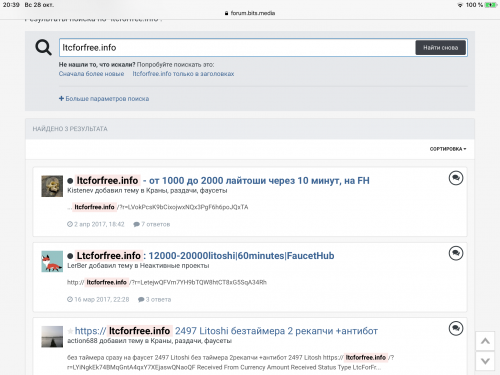Image resolution: width=500 pixels, height=375 pixels.
Task: Click the clock icon beside '2 апр 2017'
Action: pyautogui.click(x=70, y=224)
